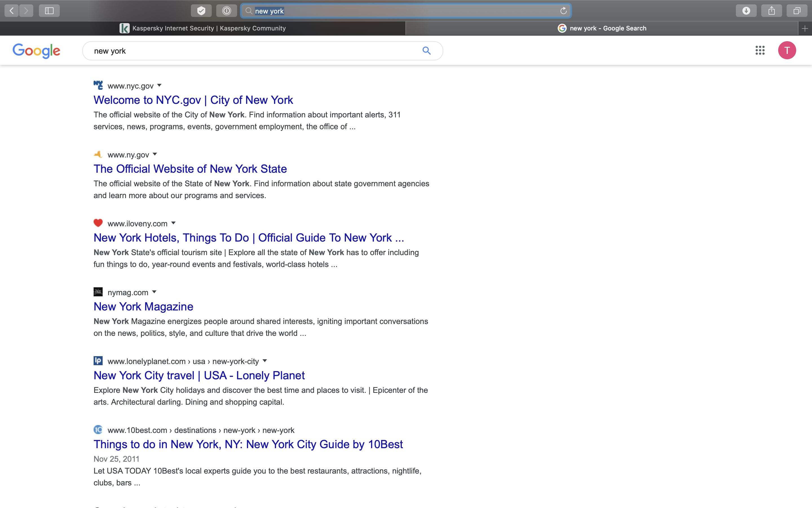Viewport: 812px width, 508px height.
Task: Open New York City travel Lonely Planet link
Action: [x=199, y=376]
